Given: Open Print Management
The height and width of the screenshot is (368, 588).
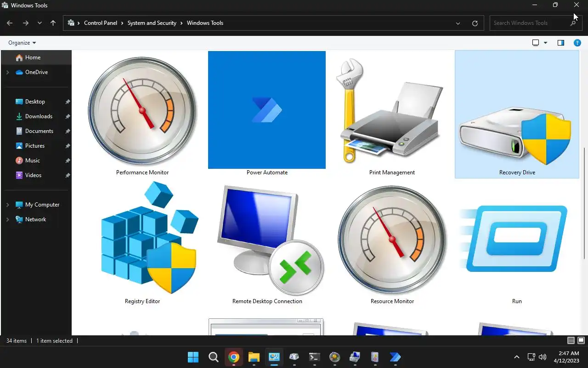Looking at the screenshot, I should pos(392,114).
